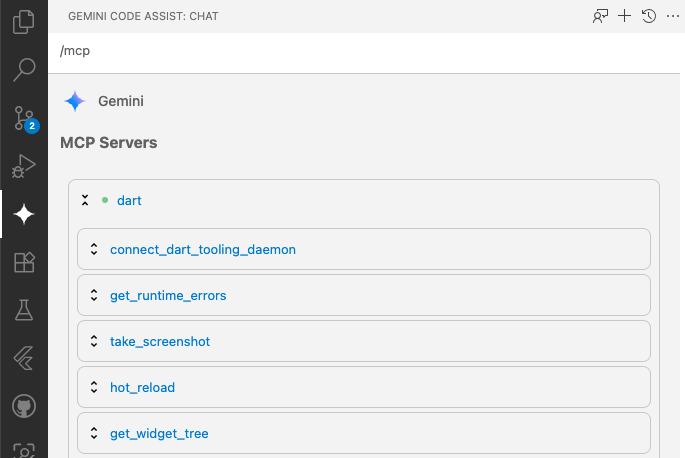
Task: Open the Run and Debug view
Action: (24, 166)
